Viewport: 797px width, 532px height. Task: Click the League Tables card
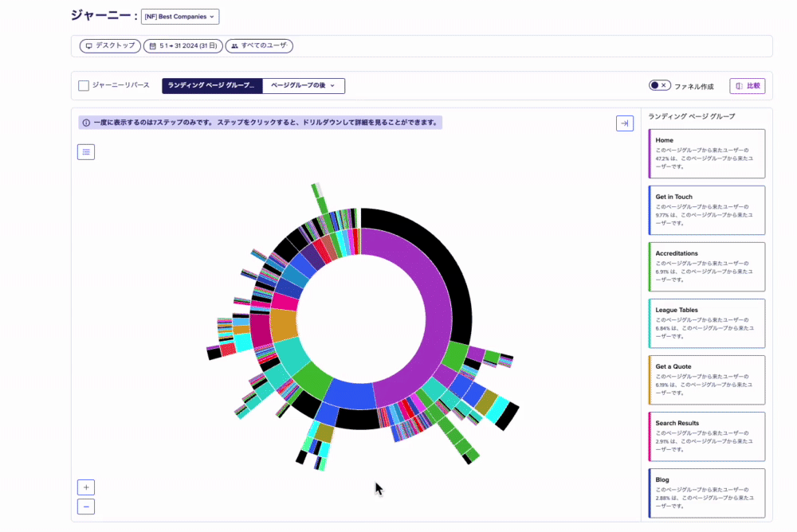point(707,323)
